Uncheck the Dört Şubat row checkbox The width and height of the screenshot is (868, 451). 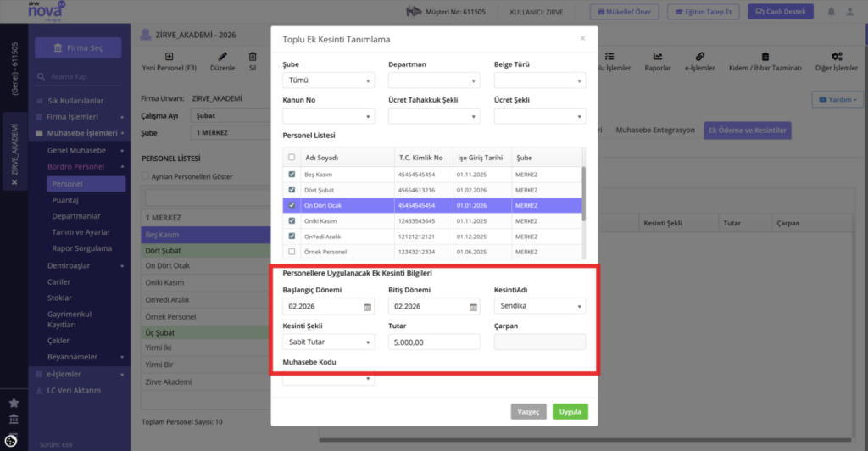pyautogui.click(x=292, y=190)
